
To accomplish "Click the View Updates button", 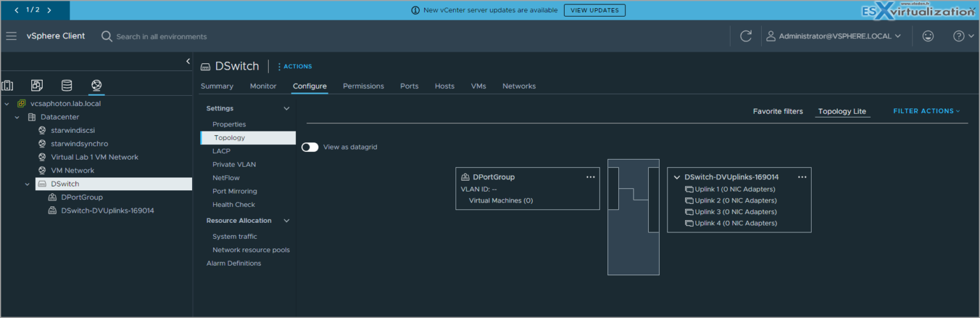I will coord(594,10).
